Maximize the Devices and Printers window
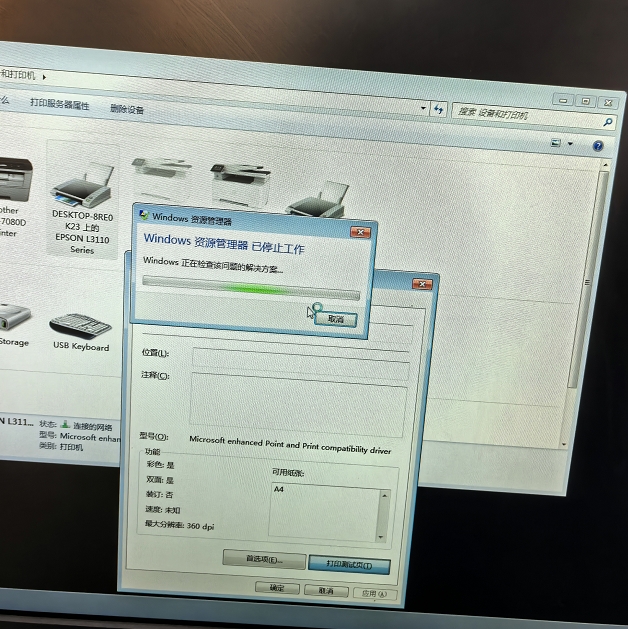The width and height of the screenshot is (628, 629). click(x=585, y=101)
